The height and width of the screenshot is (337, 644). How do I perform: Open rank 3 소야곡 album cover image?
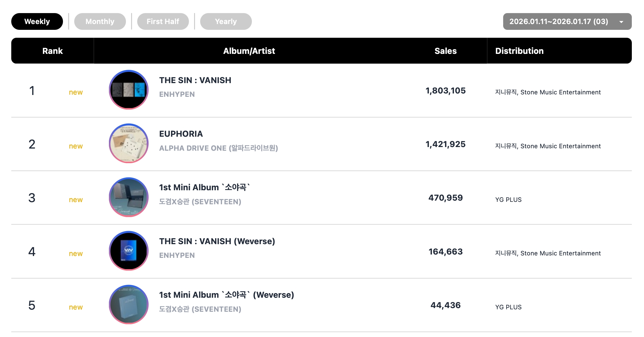(x=129, y=197)
